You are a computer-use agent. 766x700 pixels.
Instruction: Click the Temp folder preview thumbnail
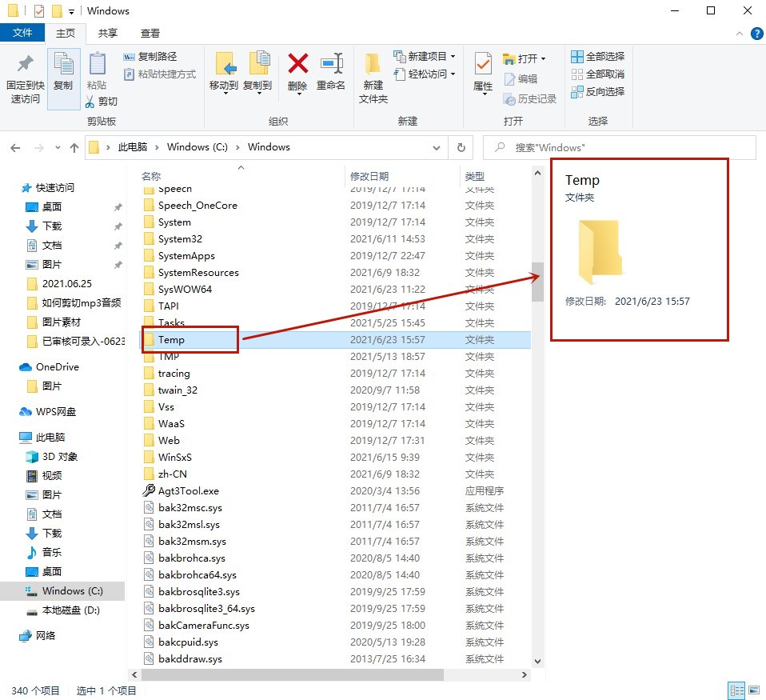600,252
